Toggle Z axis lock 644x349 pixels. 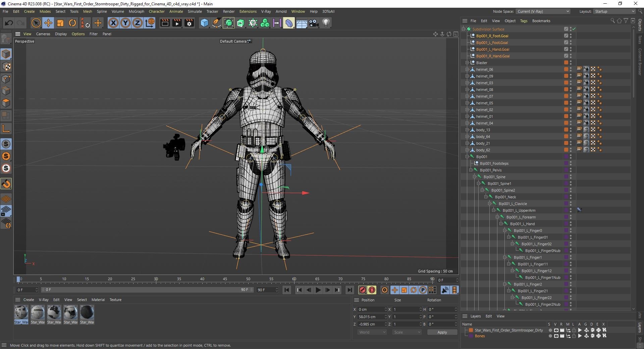pos(137,23)
